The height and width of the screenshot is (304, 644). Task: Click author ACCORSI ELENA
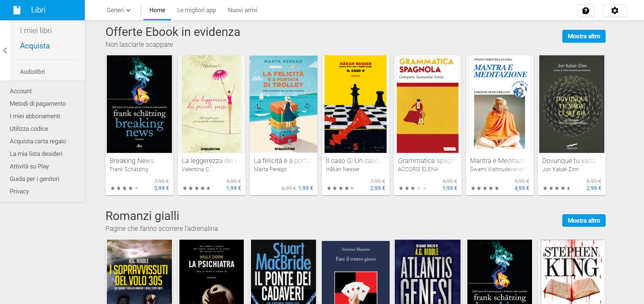(418, 169)
